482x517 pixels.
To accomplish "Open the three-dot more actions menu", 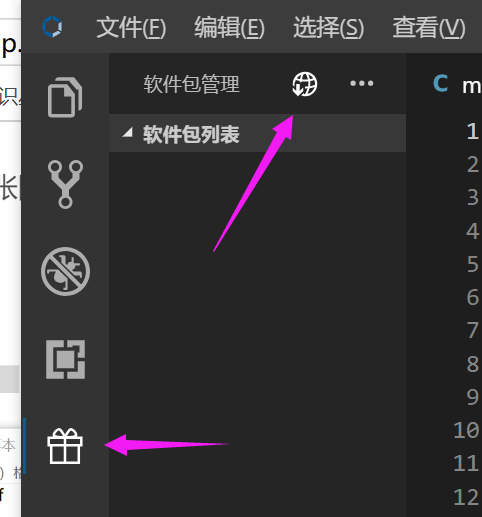I will pyautogui.click(x=362, y=83).
